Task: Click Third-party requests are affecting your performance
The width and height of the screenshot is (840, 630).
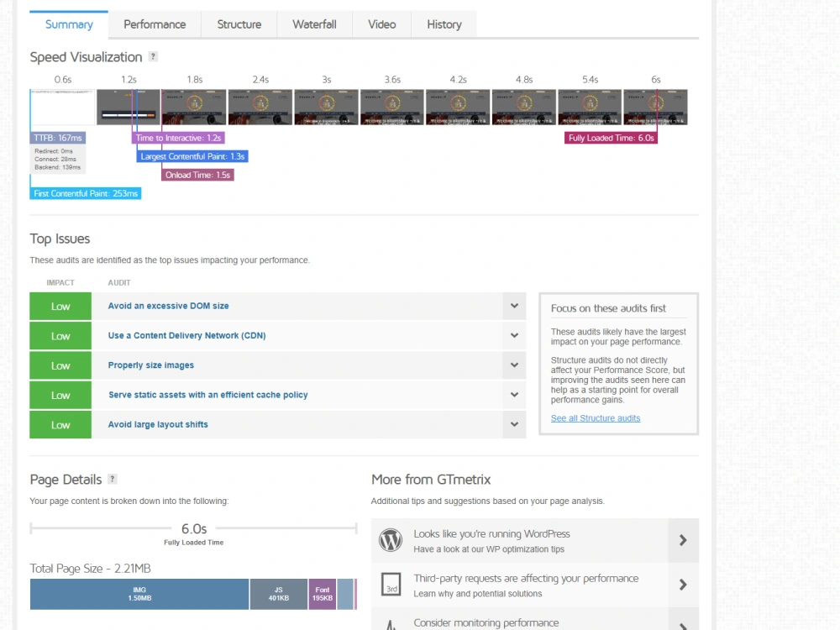Action: tap(526, 578)
